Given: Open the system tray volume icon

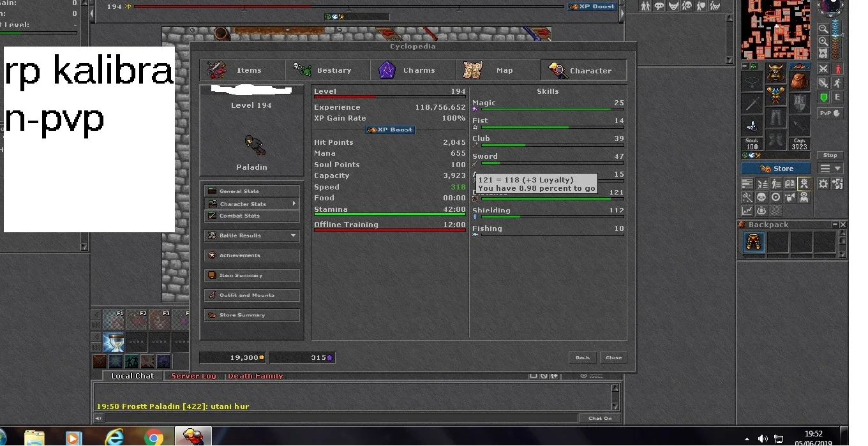Looking at the screenshot, I should (763, 439).
